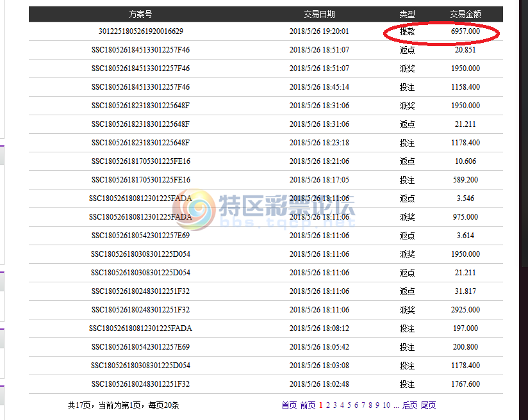
Task: Click the 投注 amount 200.800
Action: [465, 346]
